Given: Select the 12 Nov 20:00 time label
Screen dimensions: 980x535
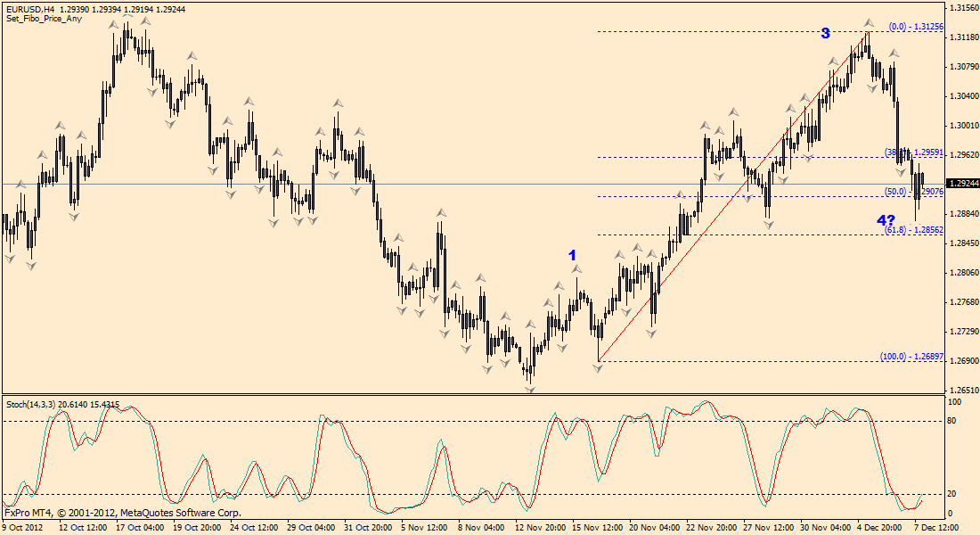Looking at the screenshot, I should (x=541, y=528).
